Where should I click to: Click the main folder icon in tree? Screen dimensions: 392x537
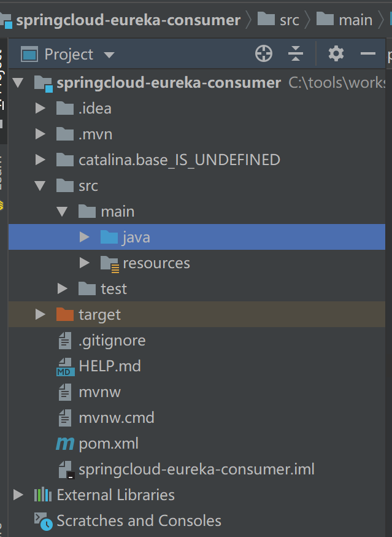pyautogui.click(x=87, y=211)
